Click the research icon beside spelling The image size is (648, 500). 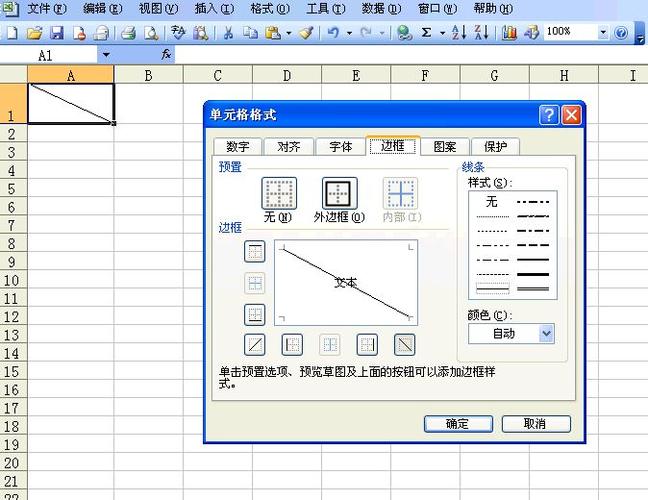201,33
